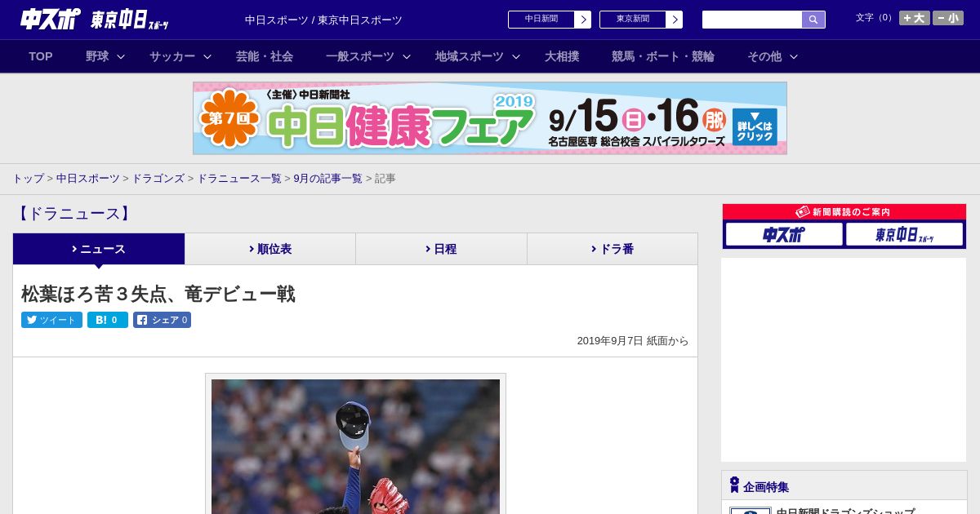Expand the 野球 dropdown chevron
Image resolution: width=980 pixels, height=514 pixels.
pyautogui.click(x=121, y=56)
